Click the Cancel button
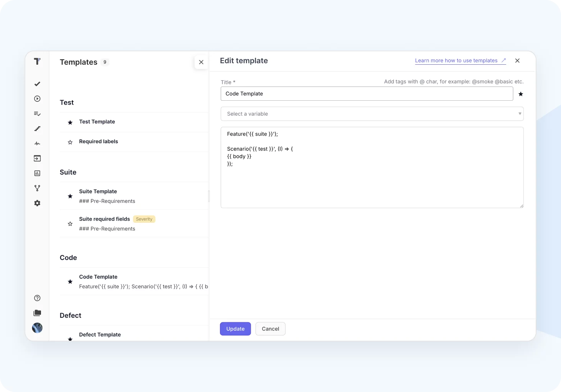The width and height of the screenshot is (561, 392). click(x=270, y=329)
